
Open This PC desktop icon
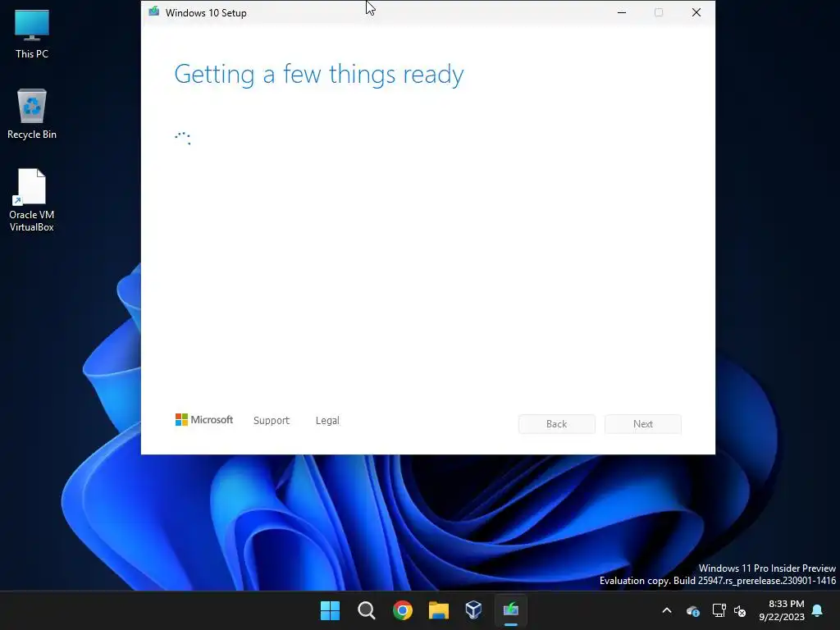click(32, 34)
